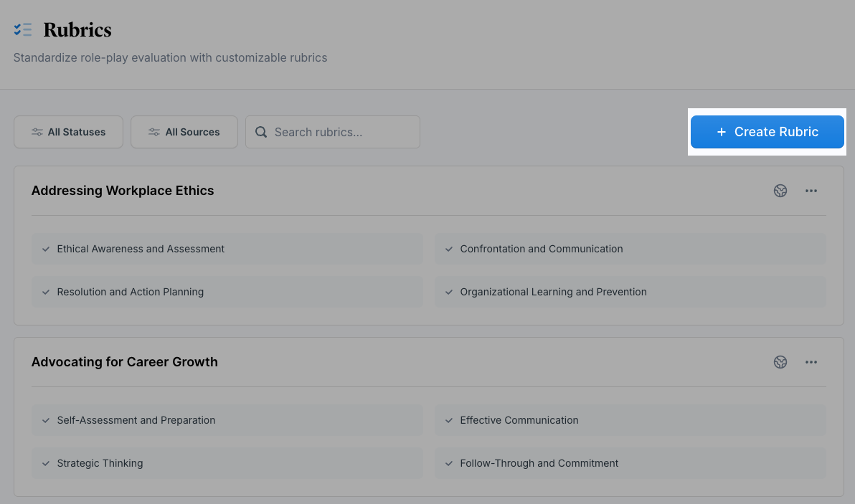Click the search magnifier icon
Viewport: 855px width, 504px height.
(x=261, y=132)
